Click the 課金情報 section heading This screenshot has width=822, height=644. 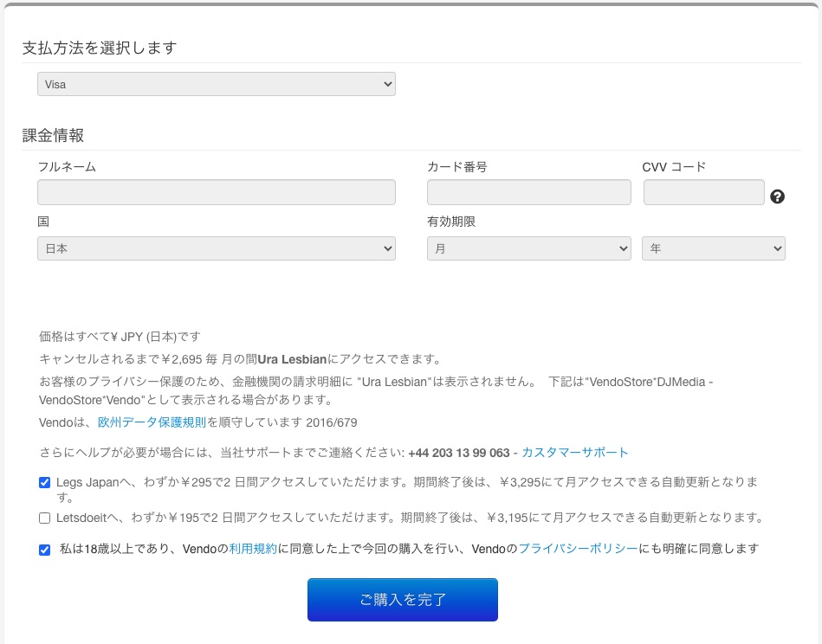pos(53,135)
